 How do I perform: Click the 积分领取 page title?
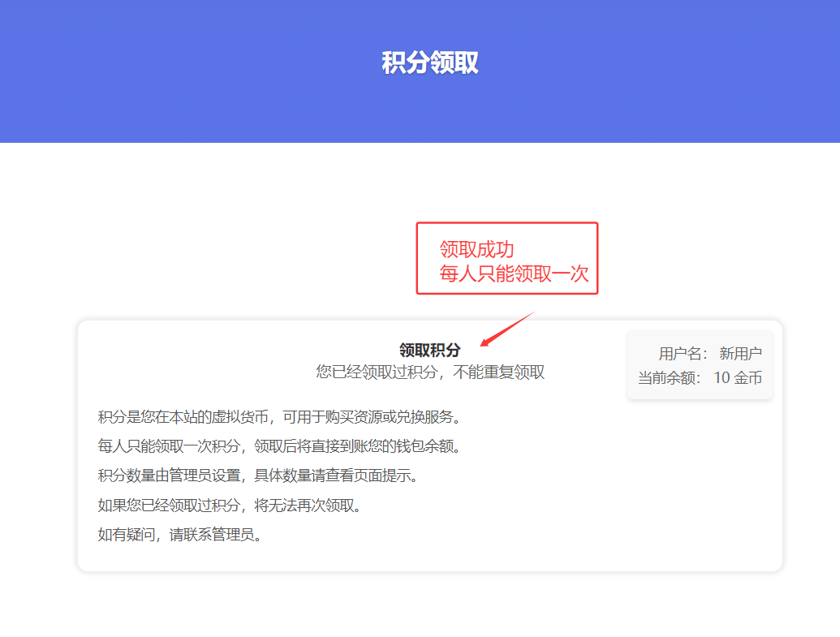[x=430, y=63]
